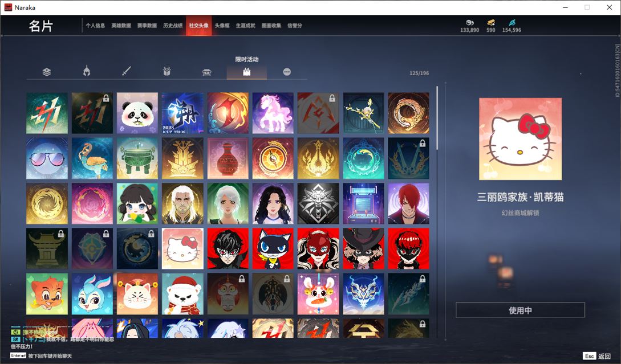
Task: Pick the orange fox avatar
Action: (x=47, y=293)
